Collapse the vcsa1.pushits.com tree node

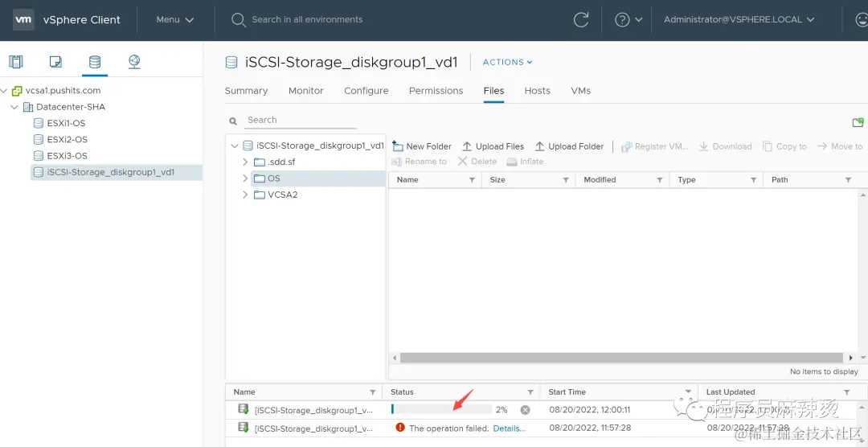point(5,90)
